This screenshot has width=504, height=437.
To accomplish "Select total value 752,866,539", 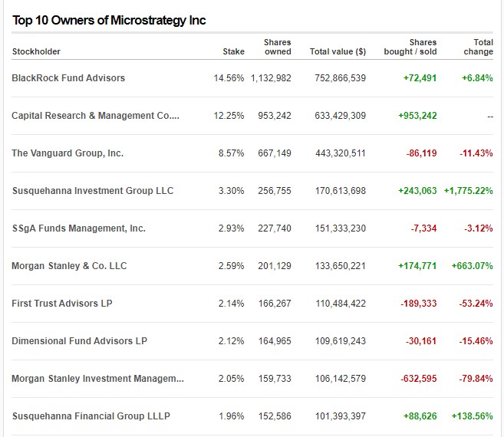I will click(x=340, y=78).
